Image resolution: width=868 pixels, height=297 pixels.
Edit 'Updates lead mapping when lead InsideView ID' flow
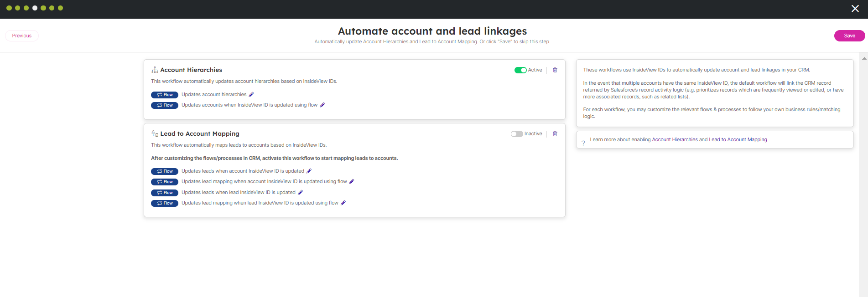click(343, 203)
